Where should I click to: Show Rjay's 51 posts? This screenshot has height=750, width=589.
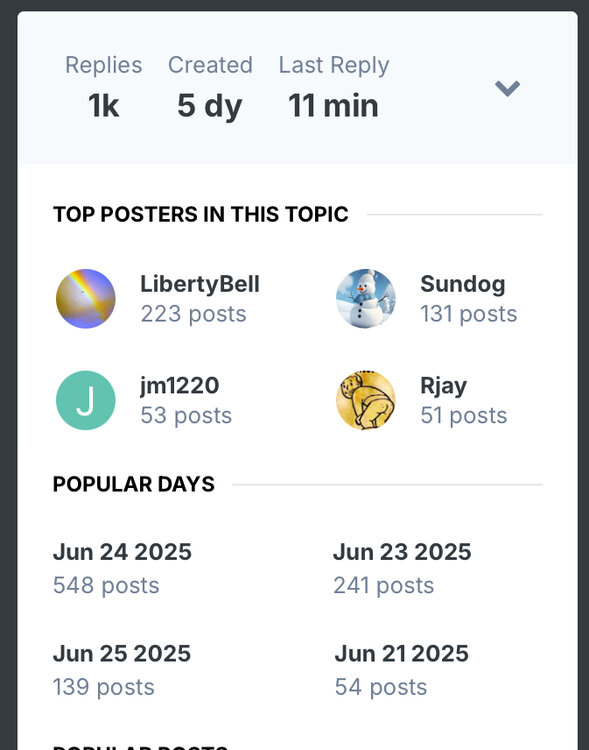[x=463, y=416]
